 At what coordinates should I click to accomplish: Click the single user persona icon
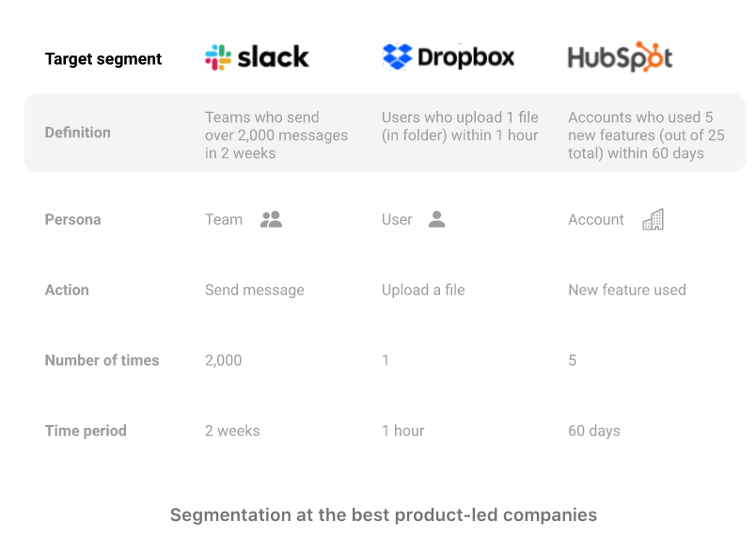click(436, 219)
